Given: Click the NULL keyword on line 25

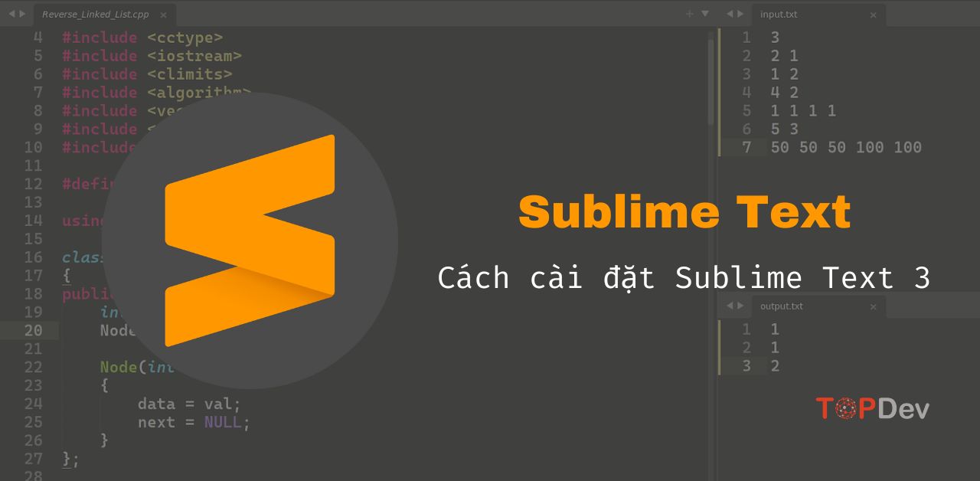Looking at the screenshot, I should (x=223, y=422).
